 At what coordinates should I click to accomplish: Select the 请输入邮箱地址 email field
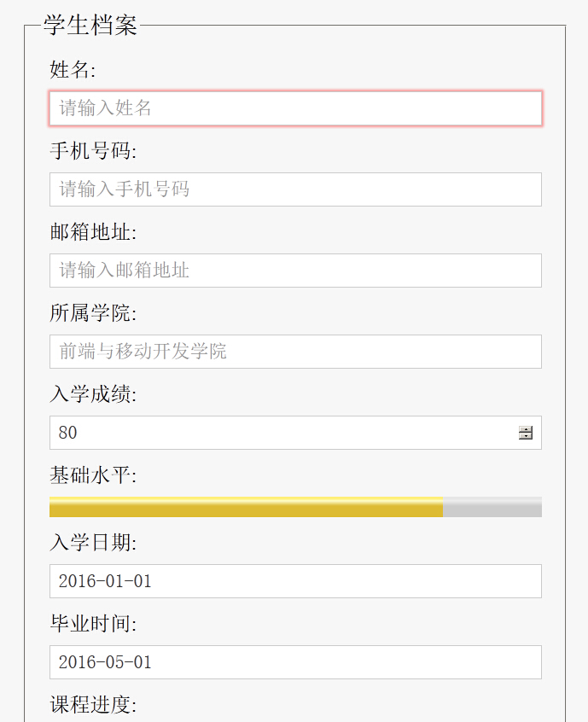click(x=295, y=271)
